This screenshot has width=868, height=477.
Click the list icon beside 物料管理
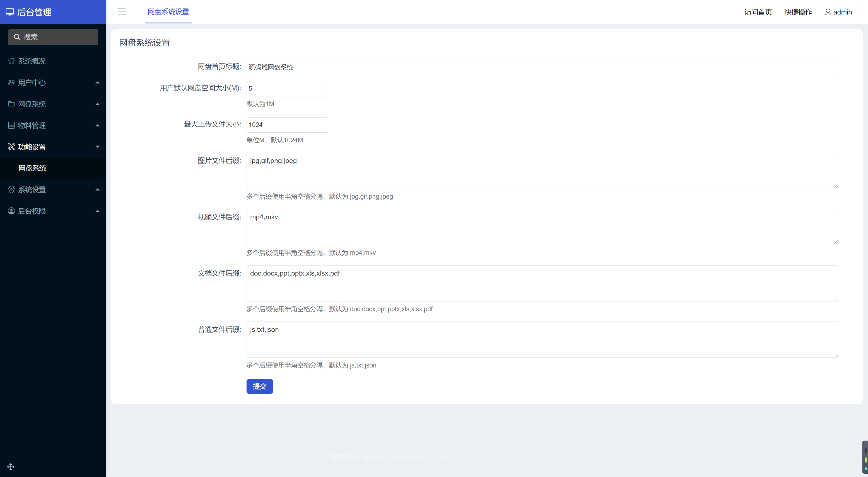point(11,125)
